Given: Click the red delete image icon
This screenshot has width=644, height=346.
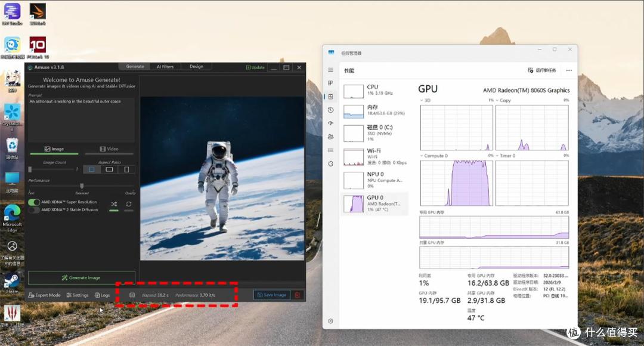Looking at the screenshot, I should click(297, 295).
